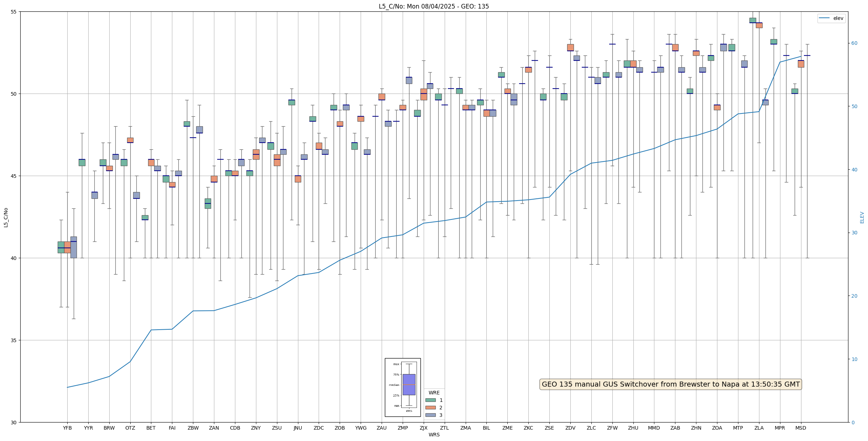
Task: Click the MSD x-axis tick label
Action: (x=801, y=428)
